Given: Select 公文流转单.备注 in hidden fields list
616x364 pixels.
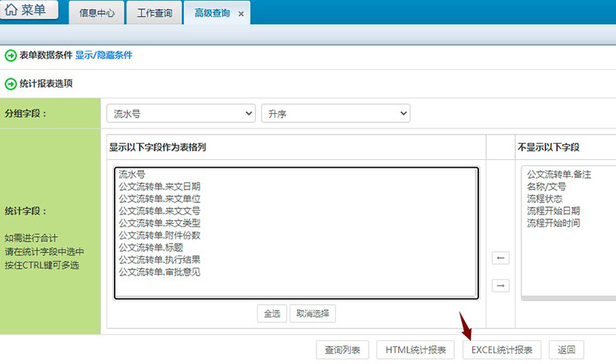Looking at the screenshot, I should (570, 174).
